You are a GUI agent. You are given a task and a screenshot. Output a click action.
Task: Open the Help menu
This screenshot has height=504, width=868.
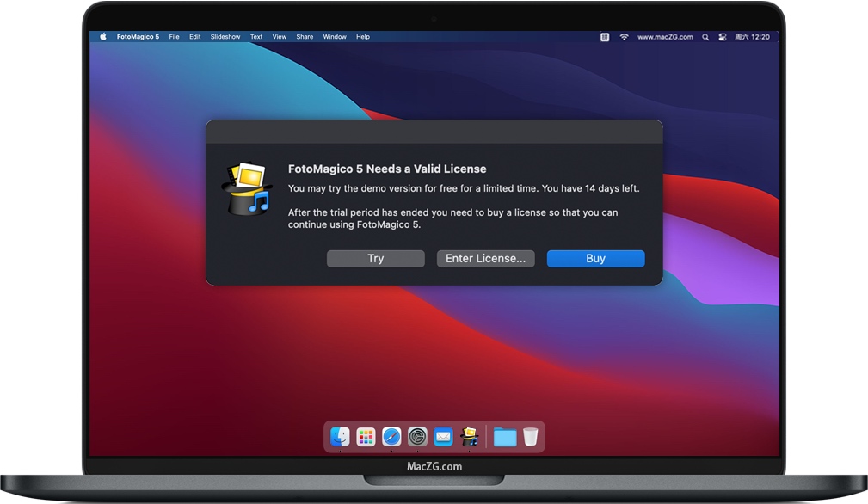pos(362,36)
